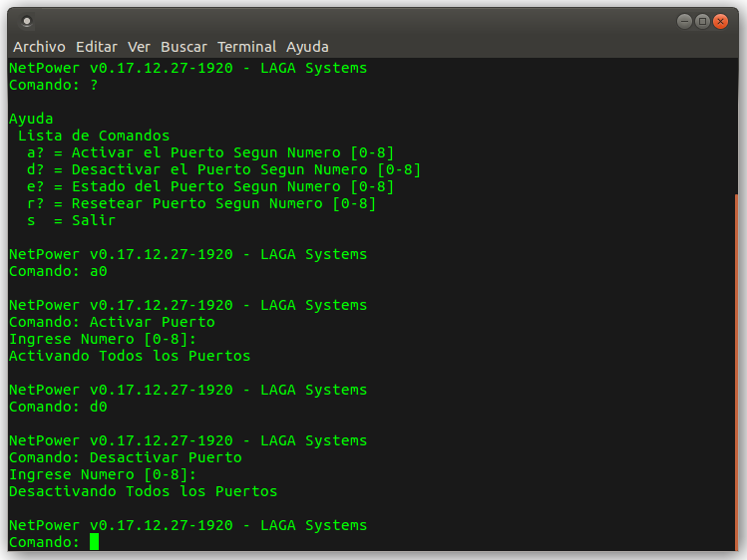
Task: Click the blinking cursor at the last Comando prompt
Action: click(95, 542)
